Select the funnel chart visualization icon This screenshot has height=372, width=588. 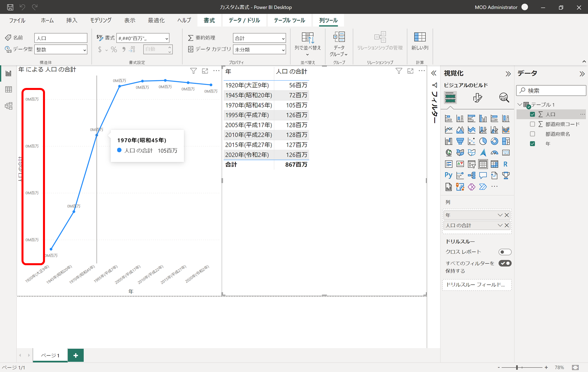(460, 141)
